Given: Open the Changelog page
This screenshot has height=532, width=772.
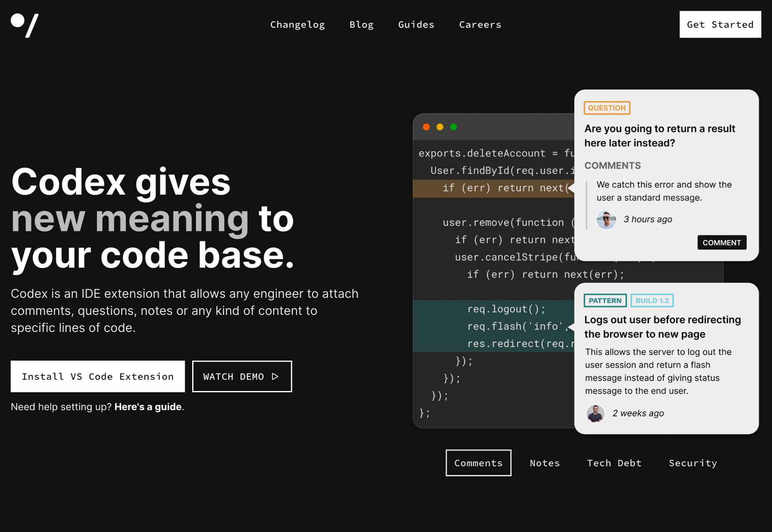Looking at the screenshot, I should click(x=297, y=25).
